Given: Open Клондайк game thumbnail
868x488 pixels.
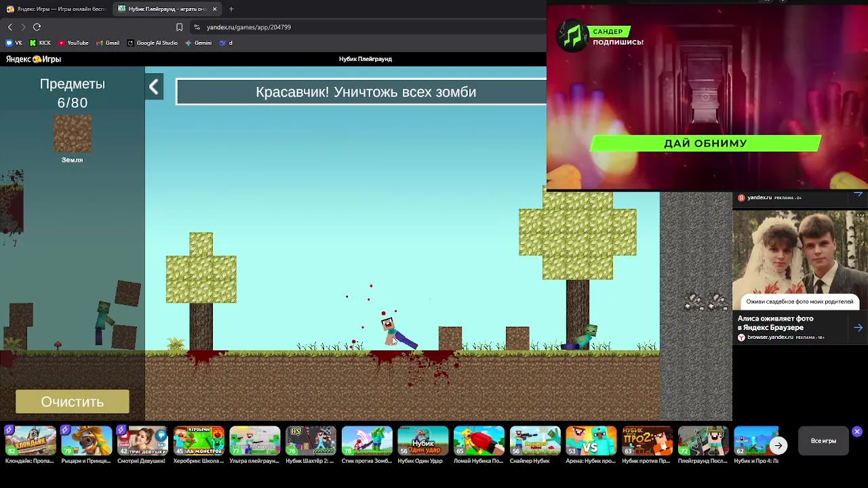Looking at the screenshot, I should [31, 441].
